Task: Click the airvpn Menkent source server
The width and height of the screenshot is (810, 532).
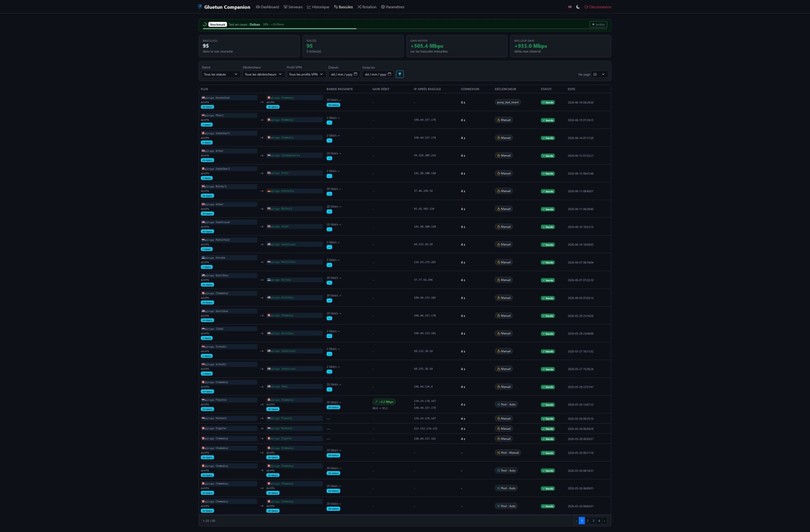Action: pos(229,418)
